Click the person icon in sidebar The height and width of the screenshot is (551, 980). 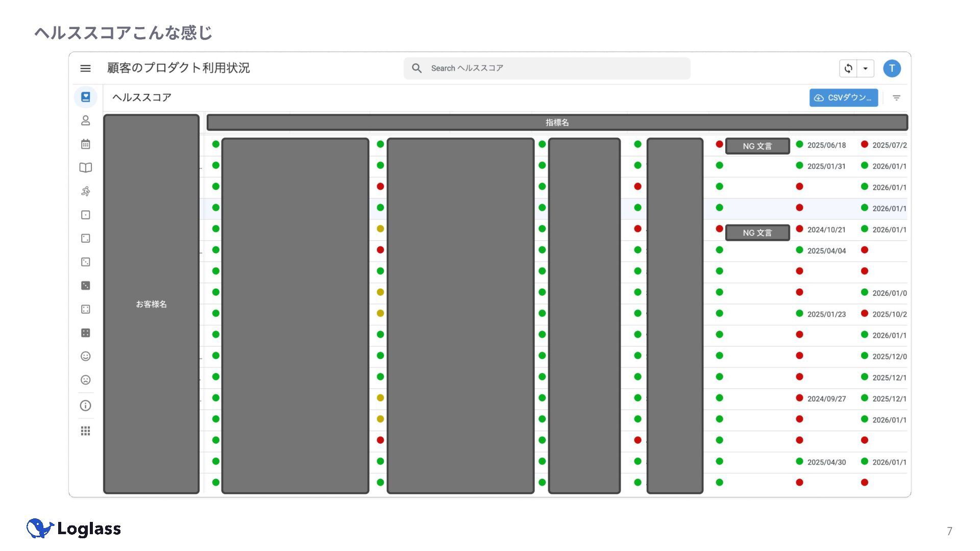(x=85, y=120)
